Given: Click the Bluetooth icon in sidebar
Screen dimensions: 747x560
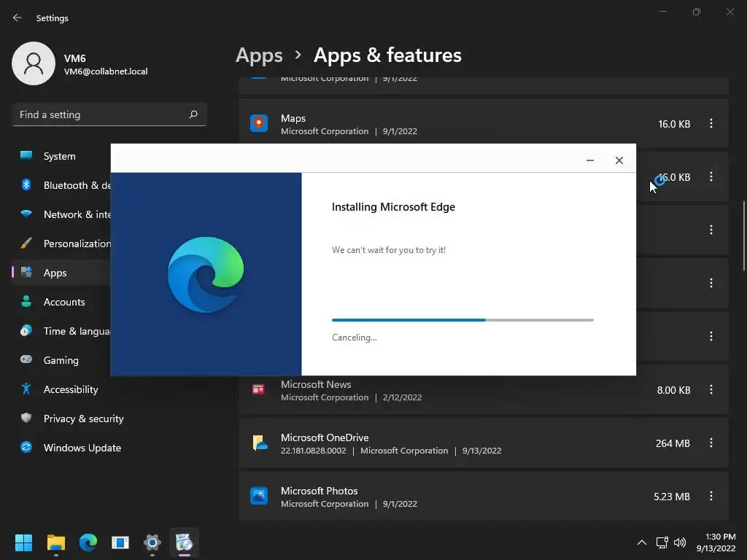Looking at the screenshot, I should pyautogui.click(x=26, y=184).
